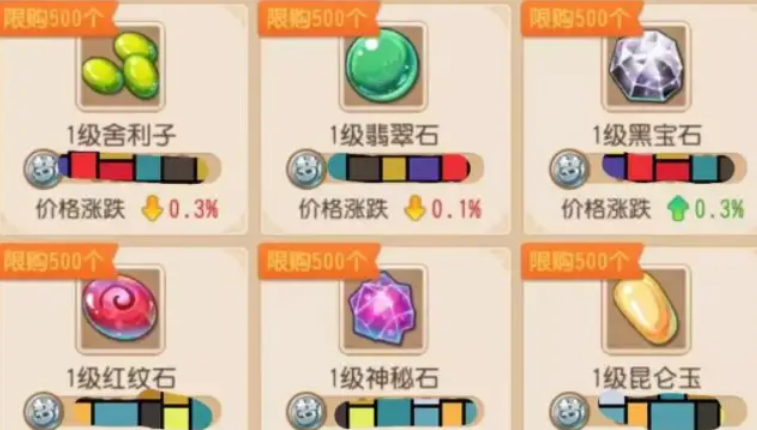The width and height of the screenshot is (757, 430).
Task: Click silver coin icon under 1级翡翠石
Action: click(306, 169)
